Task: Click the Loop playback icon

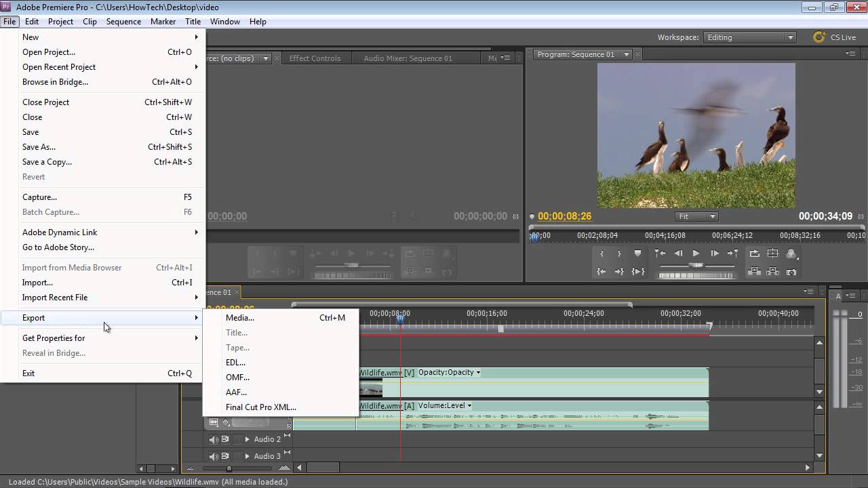Action: (754, 253)
